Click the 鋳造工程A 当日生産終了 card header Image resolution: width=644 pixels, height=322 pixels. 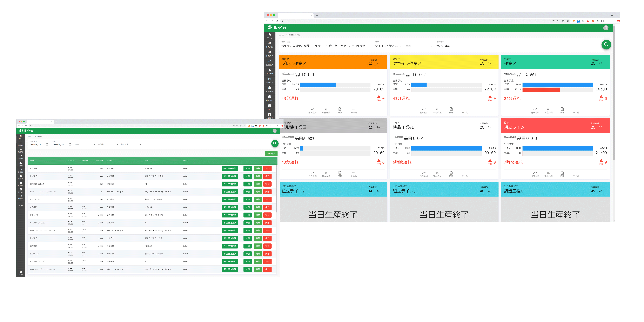tap(555, 189)
